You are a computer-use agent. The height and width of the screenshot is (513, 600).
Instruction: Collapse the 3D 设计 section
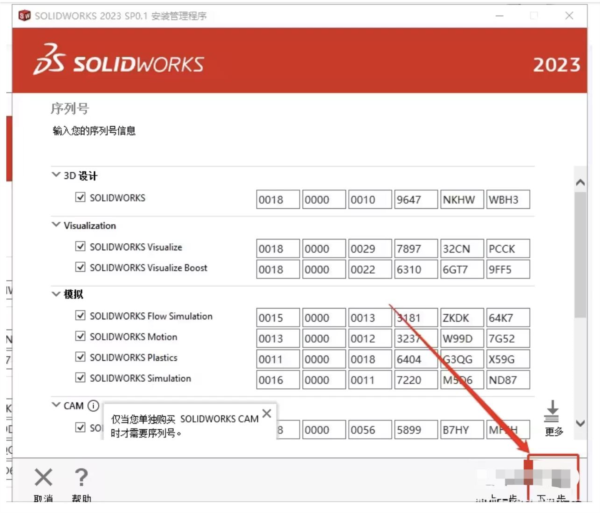pos(56,175)
